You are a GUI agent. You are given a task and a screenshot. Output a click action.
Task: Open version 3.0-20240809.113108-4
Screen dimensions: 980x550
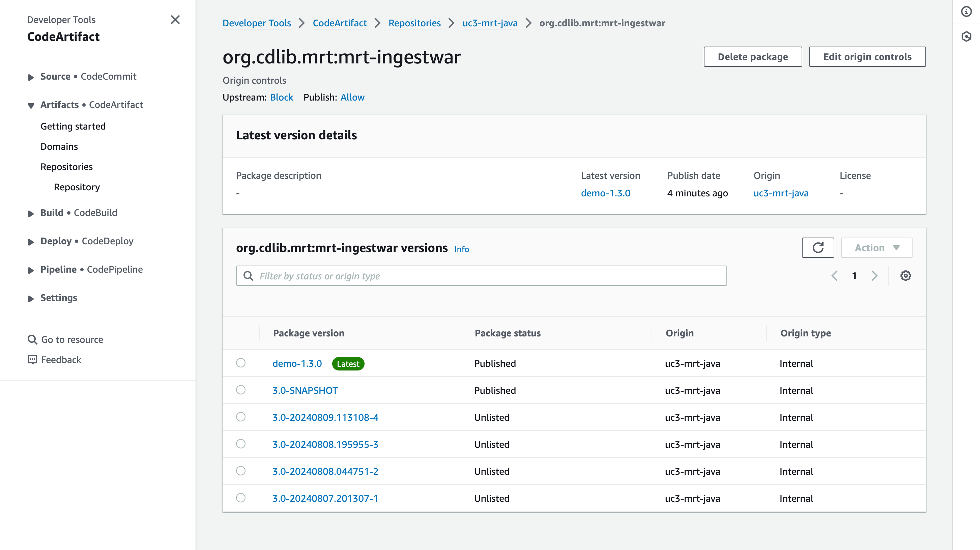coord(325,417)
